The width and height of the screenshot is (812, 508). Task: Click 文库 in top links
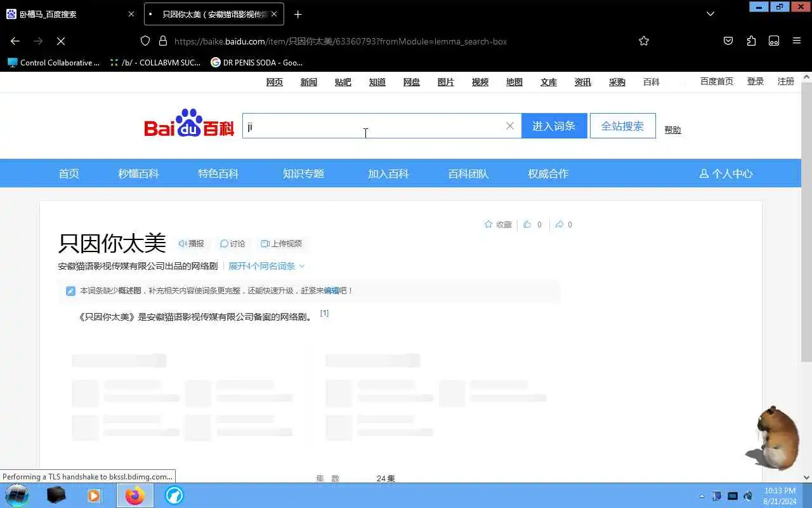[549, 82]
